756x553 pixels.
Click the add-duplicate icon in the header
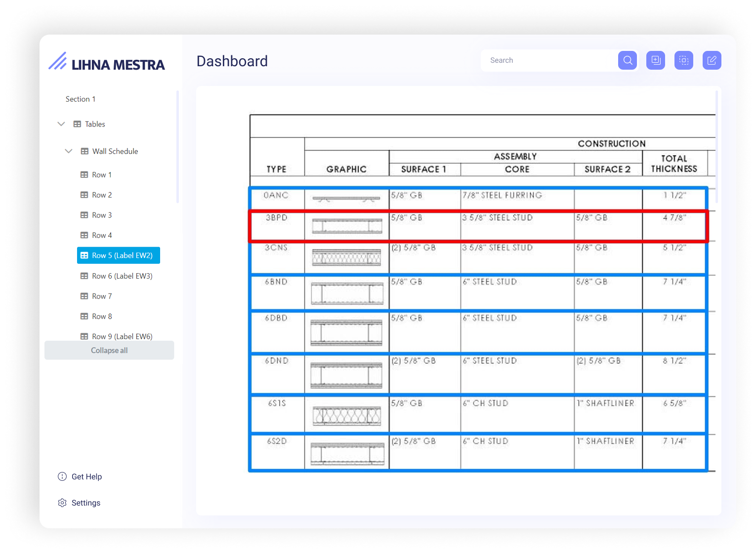pos(656,60)
